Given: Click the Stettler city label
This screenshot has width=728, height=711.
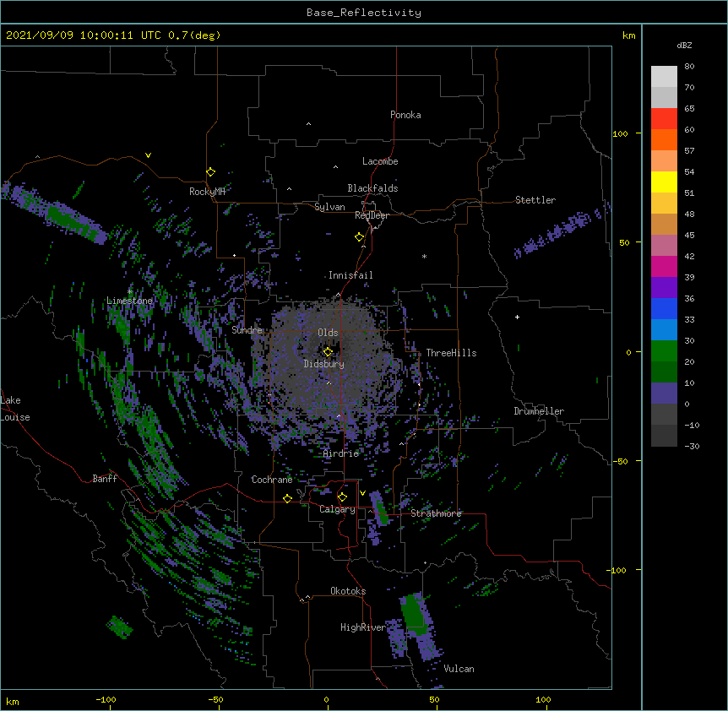Looking at the screenshot, I should coord(535,200).
